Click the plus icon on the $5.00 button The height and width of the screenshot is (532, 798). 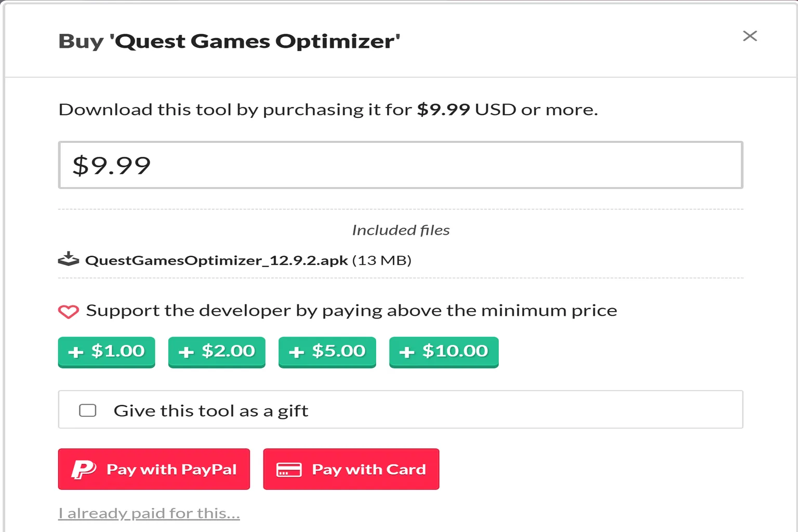tap(296, 351)
